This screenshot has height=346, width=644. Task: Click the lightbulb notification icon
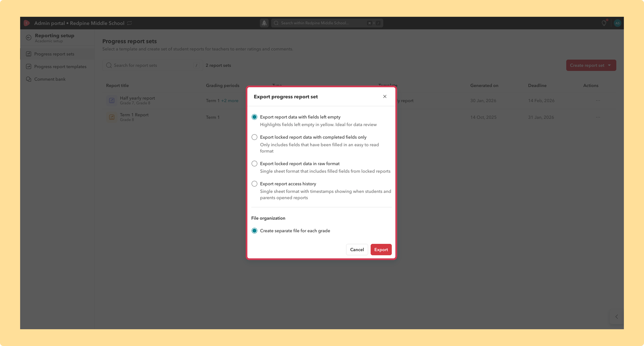coord(604,23)
